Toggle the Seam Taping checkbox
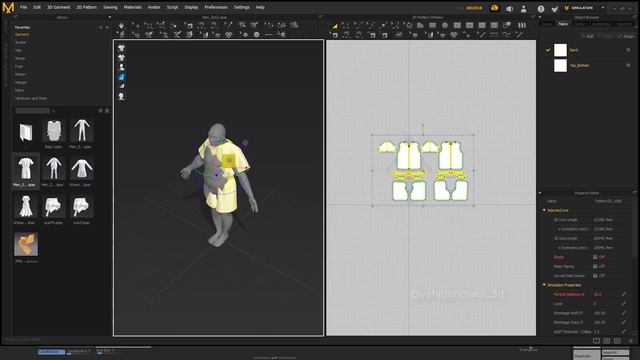Screen dimensions: 640x360 click(595, 267)
